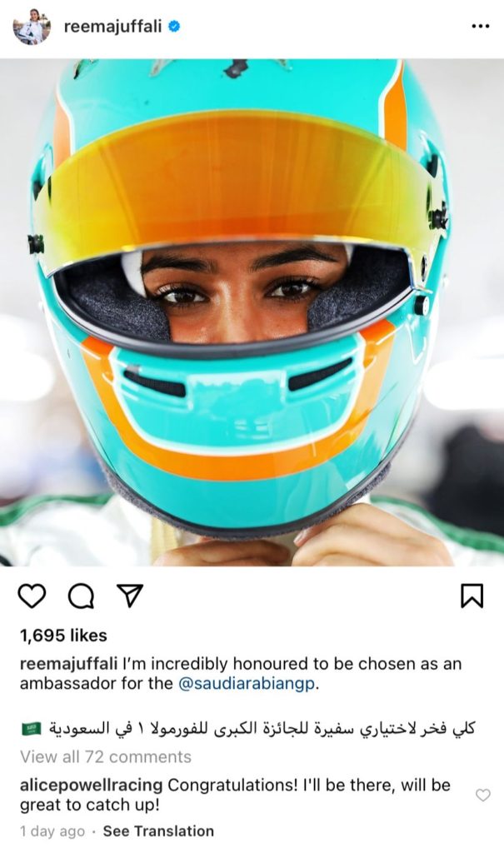
Task: Share the post using the paper plane icon
Action: [129, 596]
